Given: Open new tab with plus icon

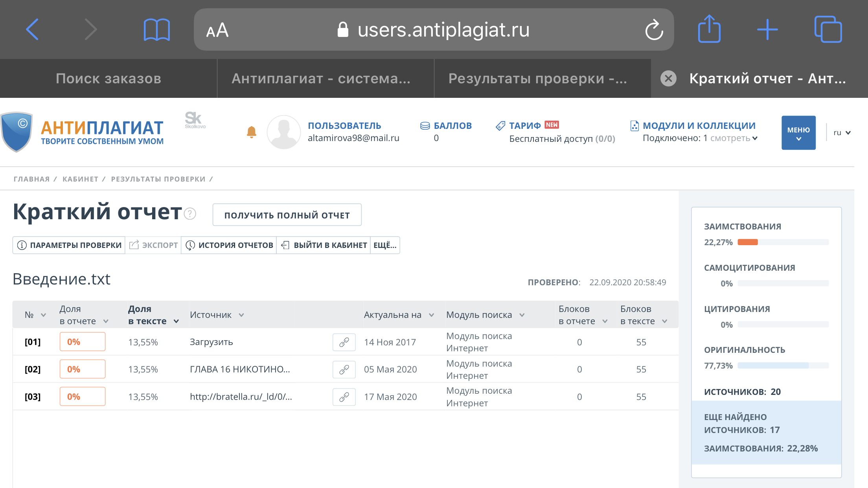Looking at the screenshot, I should pyautogui.click(x=767, y=30).
